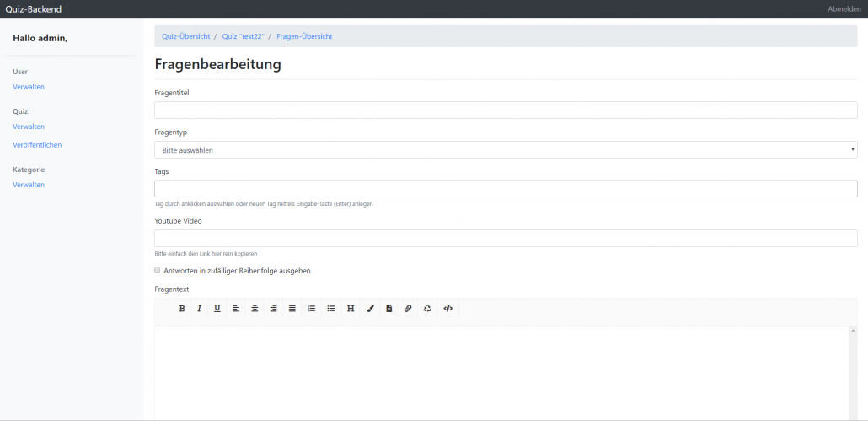Open the Fragentyp dropdown
This screenshot has height=421, width=868.
coord(506,150)
